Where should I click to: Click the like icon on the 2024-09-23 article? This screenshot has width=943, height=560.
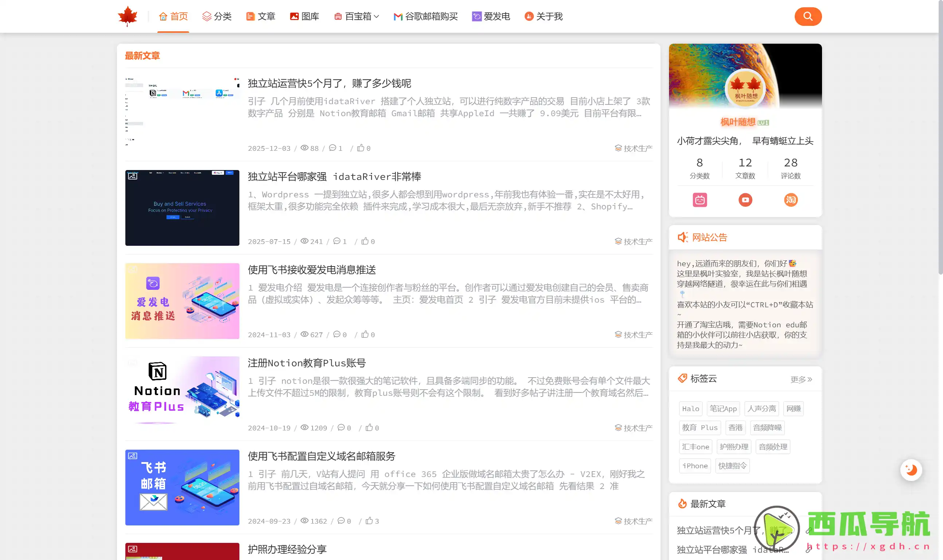(369, 521)
